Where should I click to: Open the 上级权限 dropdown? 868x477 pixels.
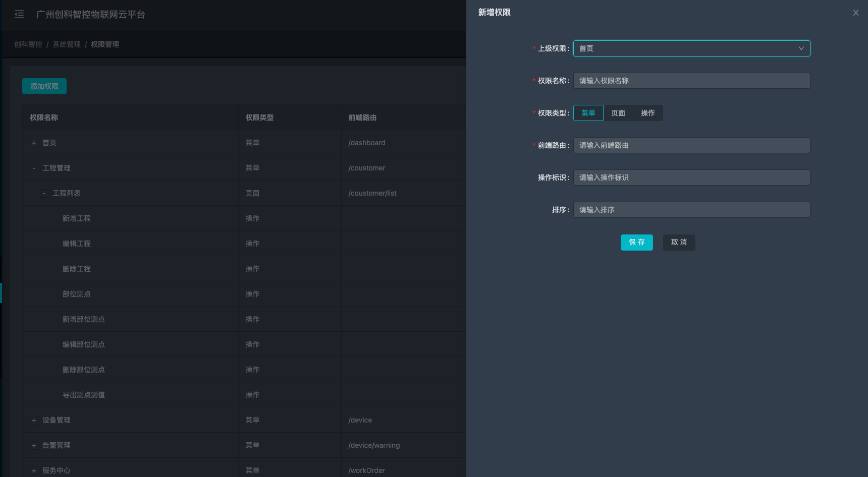[691, 48]
